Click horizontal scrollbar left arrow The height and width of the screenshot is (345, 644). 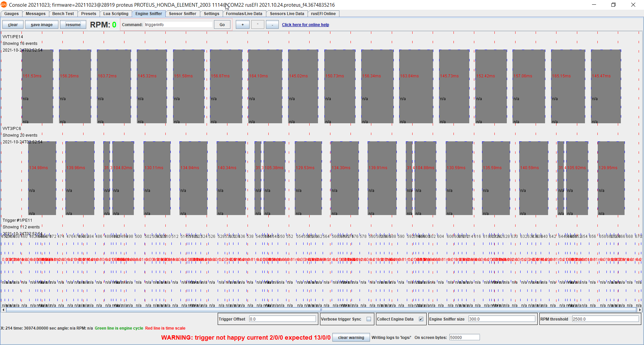(3, 310)
